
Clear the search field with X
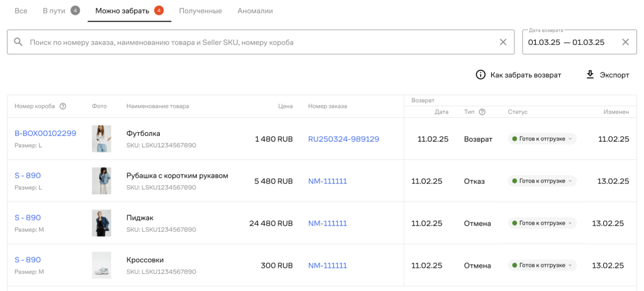502,42
